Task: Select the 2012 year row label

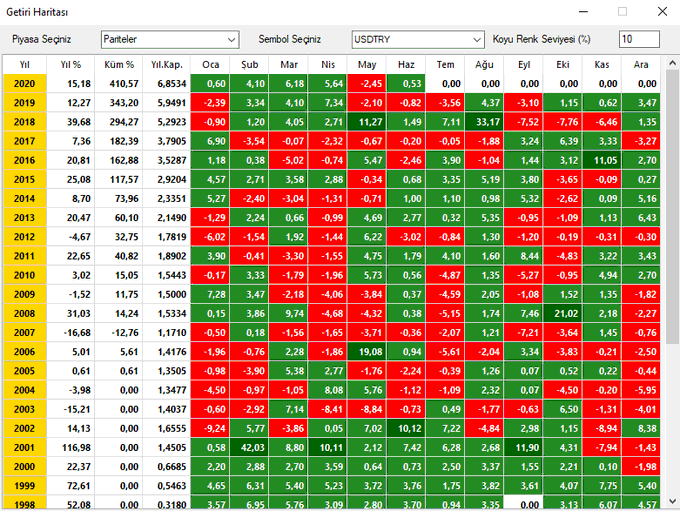Action: click(x=25, y=237)
